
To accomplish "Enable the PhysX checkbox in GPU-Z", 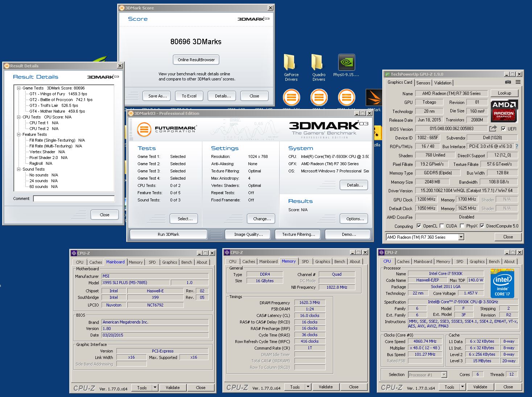I will click(x=462, y=226).
